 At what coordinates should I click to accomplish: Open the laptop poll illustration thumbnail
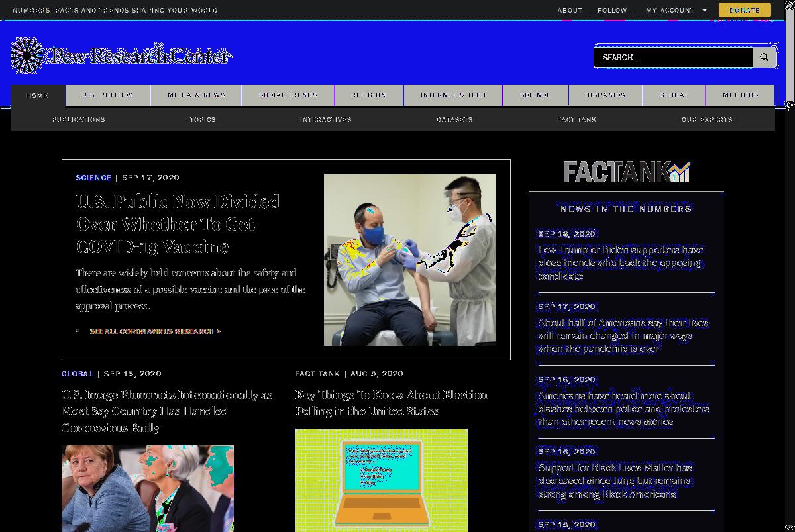[382, 480]
